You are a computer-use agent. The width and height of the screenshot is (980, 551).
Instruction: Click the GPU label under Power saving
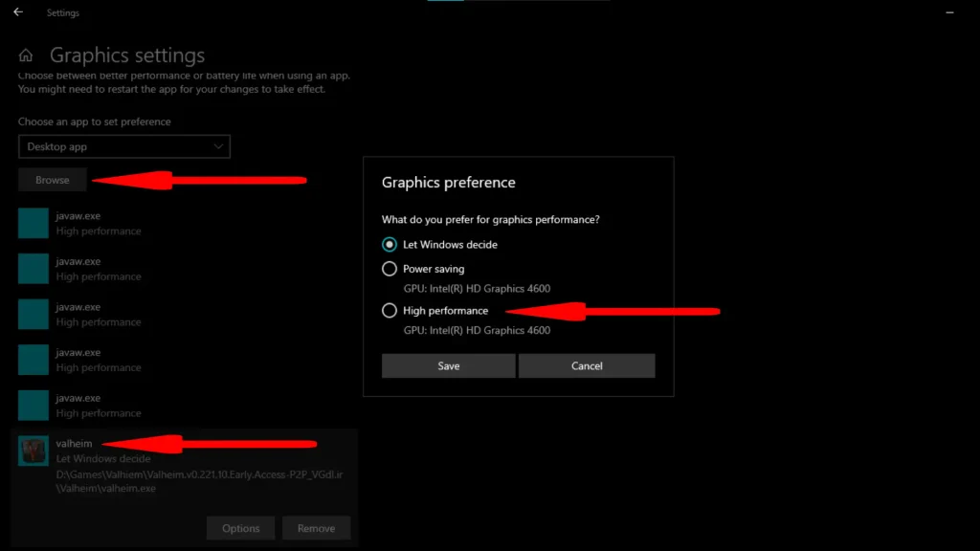click(477, 289)
